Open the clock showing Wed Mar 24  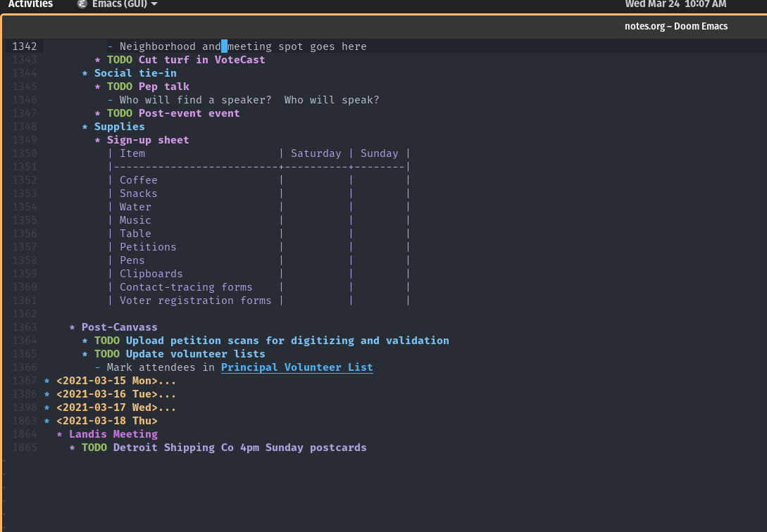coord(675,4)
